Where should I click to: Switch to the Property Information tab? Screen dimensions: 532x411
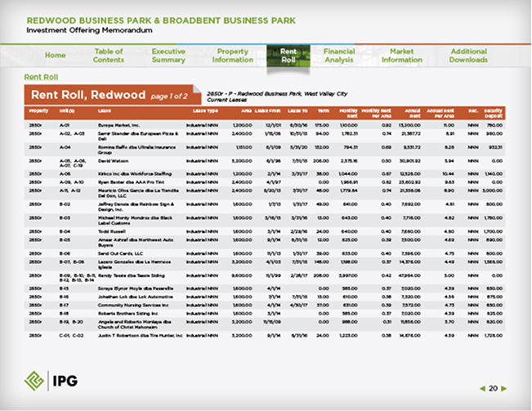tap(233, 56)
